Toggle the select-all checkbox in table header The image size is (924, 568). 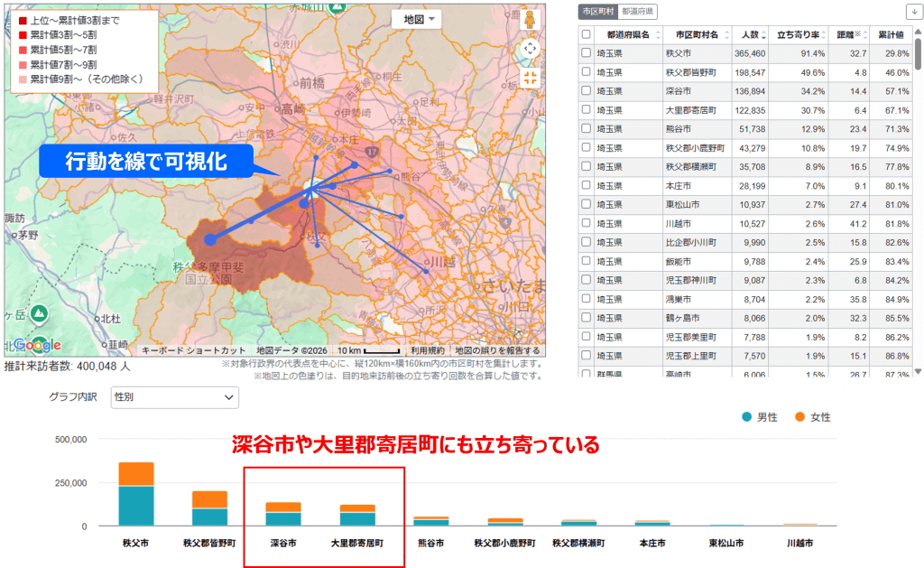coord(584,34)
